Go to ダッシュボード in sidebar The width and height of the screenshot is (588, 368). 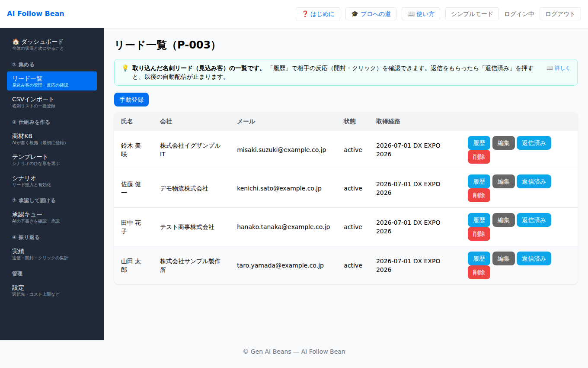pos(52,44)
